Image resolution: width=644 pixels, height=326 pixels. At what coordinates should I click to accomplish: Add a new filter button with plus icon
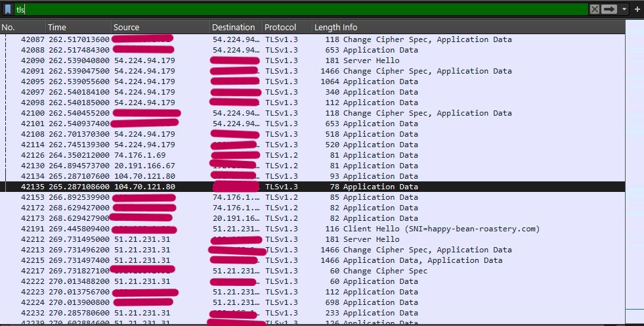point(637,9)
